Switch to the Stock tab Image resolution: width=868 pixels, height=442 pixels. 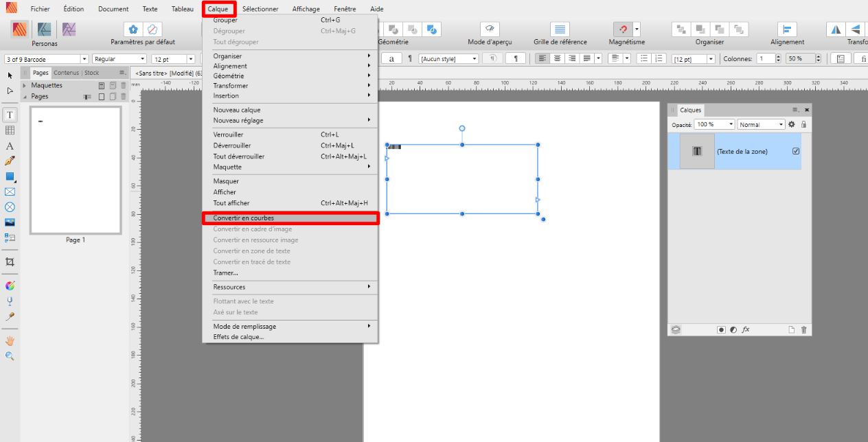click(92, 73)
